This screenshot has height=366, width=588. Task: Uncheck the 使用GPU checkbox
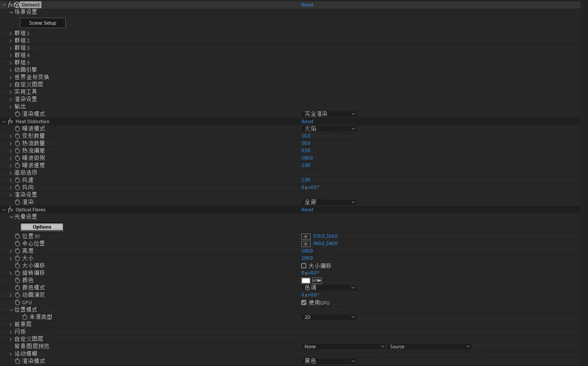(x=304, y=302)
